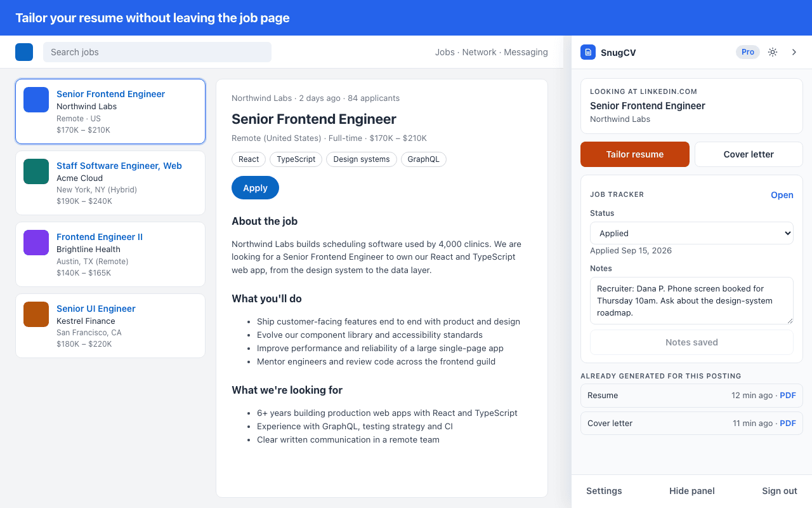Toggle the sun theme icon in SnugCV header
This screenshot has width=812, height=508.
pyautogui.click(x=773, y=52)
